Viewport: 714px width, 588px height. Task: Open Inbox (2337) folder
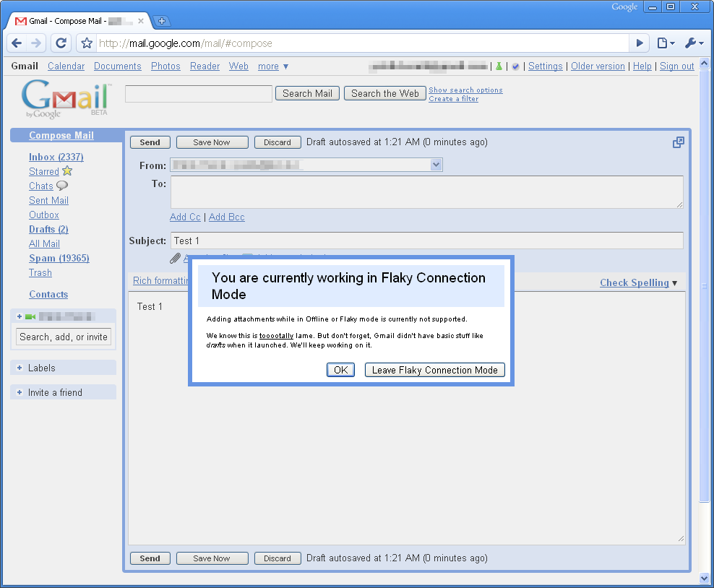56,157
